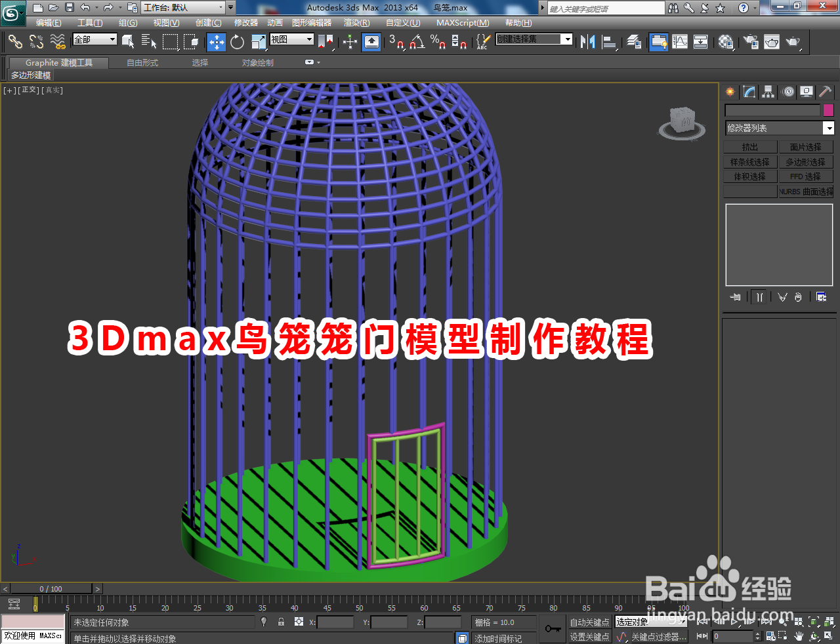This screenshot has width=840, height=644.
Task: Toggle the 3D Snaps button
Action: pos(396,42)
